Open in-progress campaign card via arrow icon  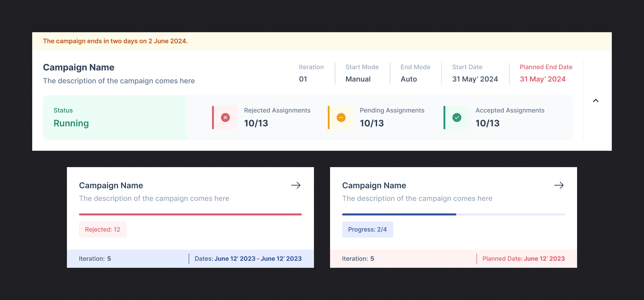point(559,185)
